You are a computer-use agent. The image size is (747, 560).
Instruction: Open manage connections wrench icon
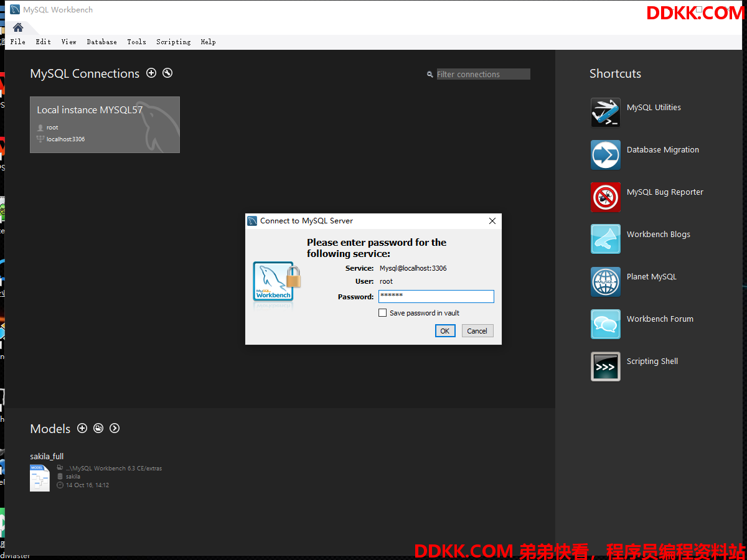(x=167, y=73)
